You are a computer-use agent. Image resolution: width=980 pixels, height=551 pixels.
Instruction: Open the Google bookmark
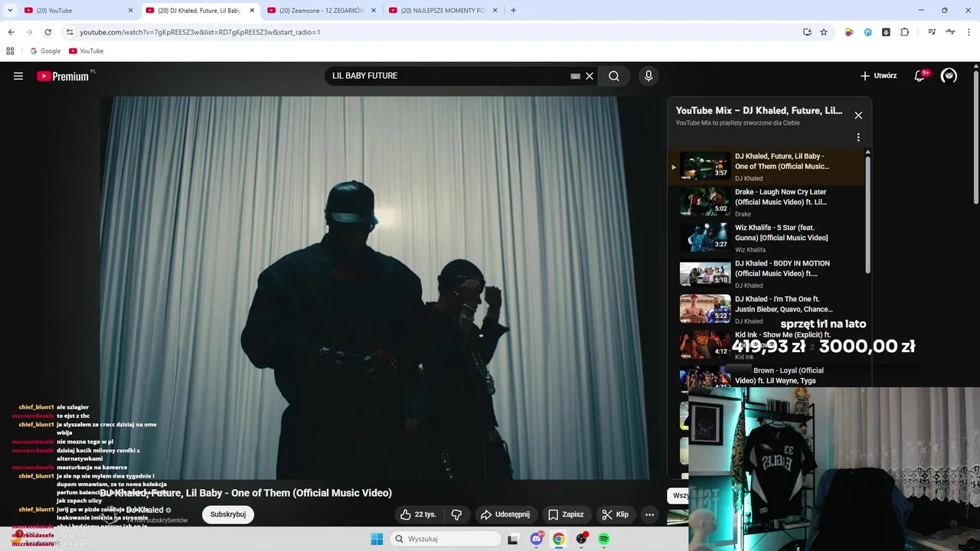(45, 51)
